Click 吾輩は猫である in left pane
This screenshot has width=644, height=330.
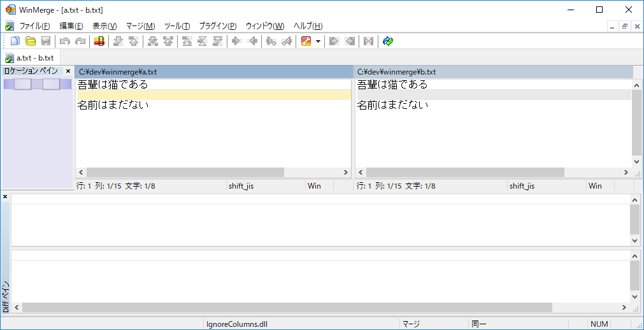113,85
